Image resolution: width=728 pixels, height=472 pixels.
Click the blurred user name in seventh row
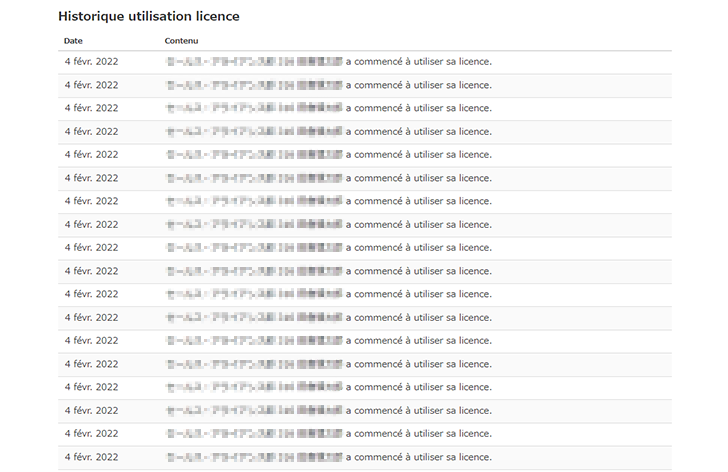coord(254,201)
